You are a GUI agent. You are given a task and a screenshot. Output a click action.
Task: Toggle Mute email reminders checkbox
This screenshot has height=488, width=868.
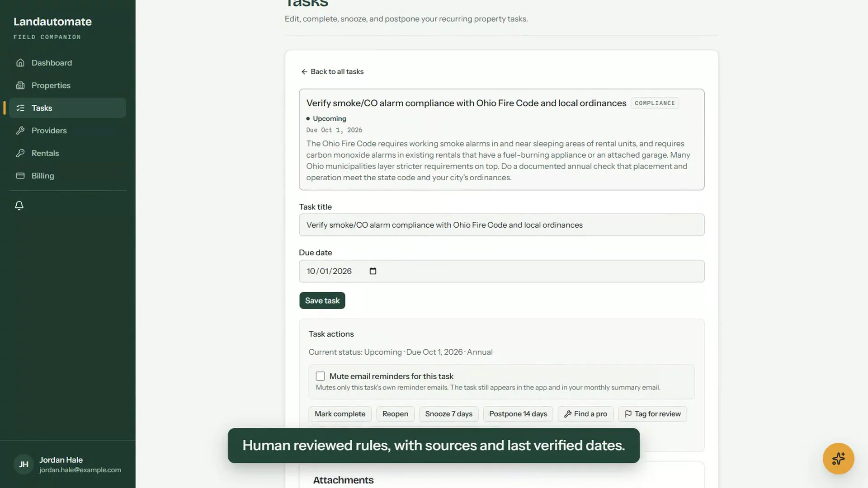point(320,376)
